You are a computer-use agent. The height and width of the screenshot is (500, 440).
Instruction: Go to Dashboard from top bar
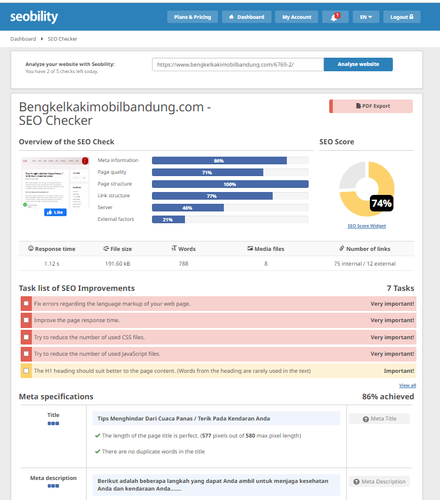tap(247, 17)
